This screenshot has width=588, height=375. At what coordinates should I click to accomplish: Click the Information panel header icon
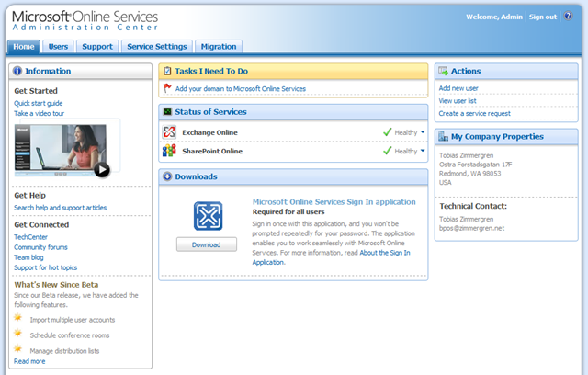[17, 71]
